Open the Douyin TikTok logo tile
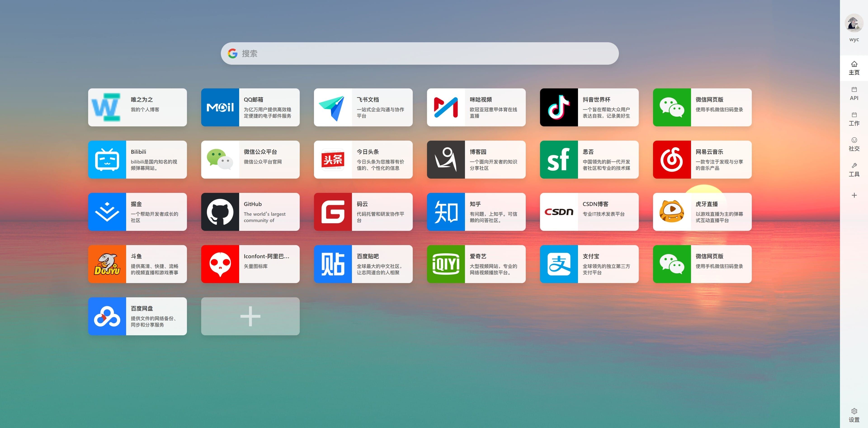 (x=559, y=107)
